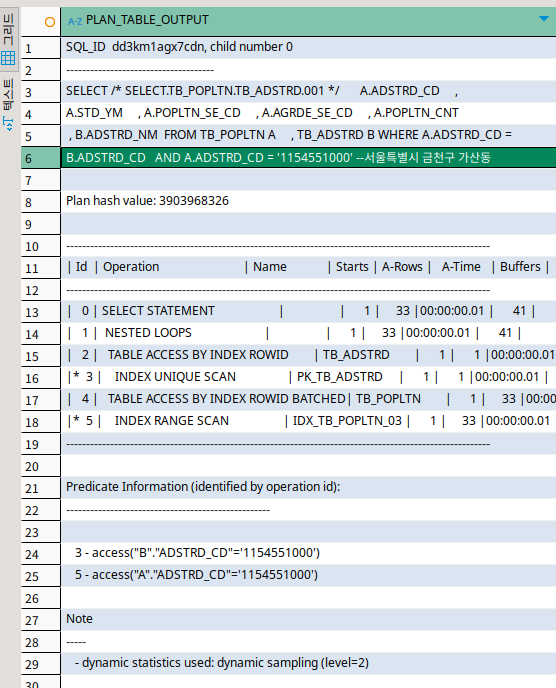
Task: Click the grid table icon in sidebar
Action: point(8,58)
